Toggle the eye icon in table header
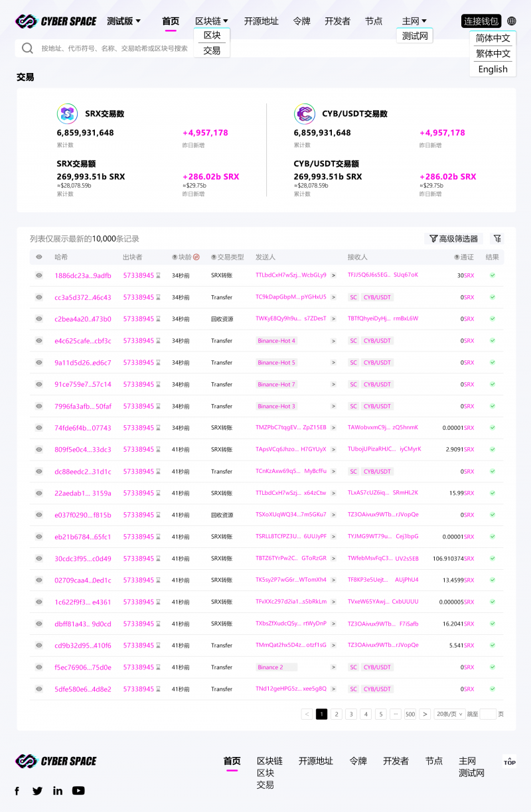Screen dimensions: 531x812 click(39, 257)
